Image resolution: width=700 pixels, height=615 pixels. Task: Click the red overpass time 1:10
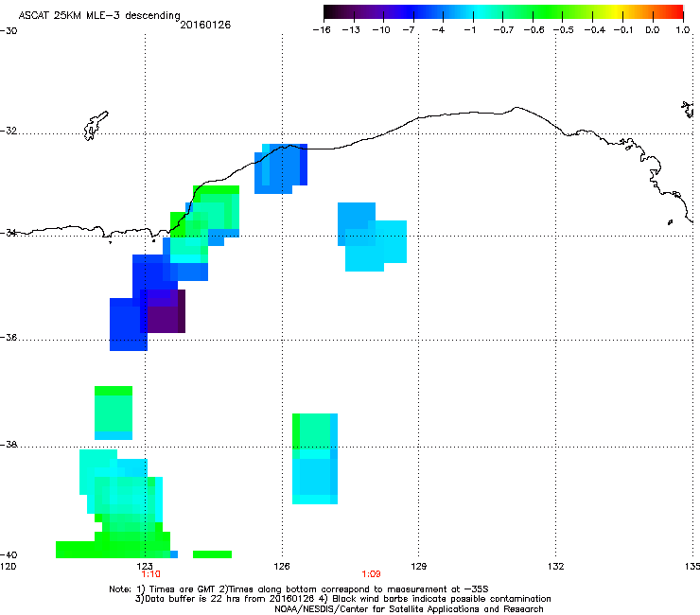click(151, 574)
